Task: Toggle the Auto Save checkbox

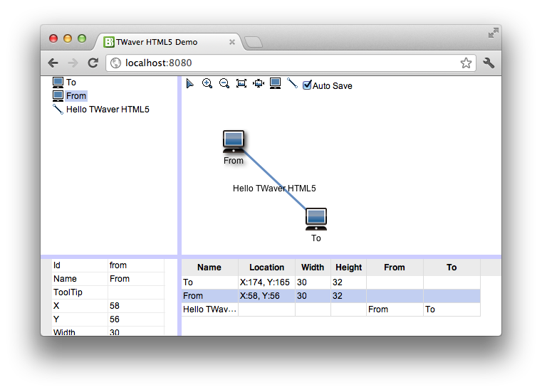Action: pos(306,85)
